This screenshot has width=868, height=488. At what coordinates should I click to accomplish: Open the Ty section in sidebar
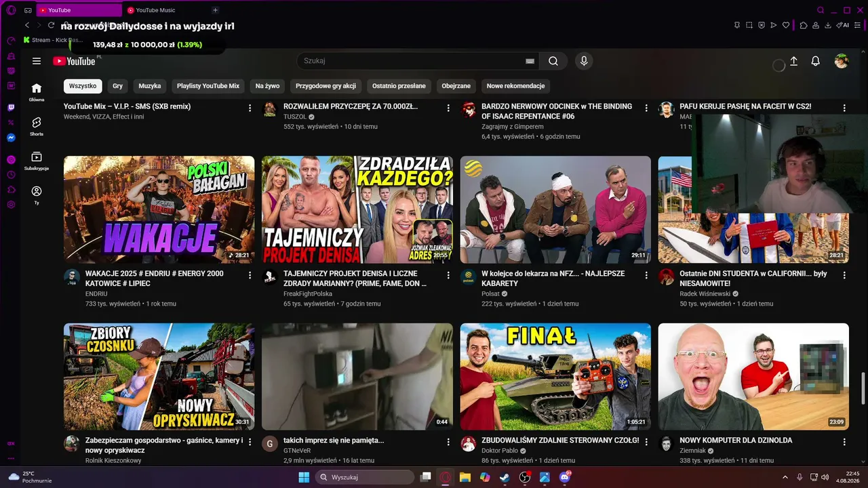click(x=37, y=195)
